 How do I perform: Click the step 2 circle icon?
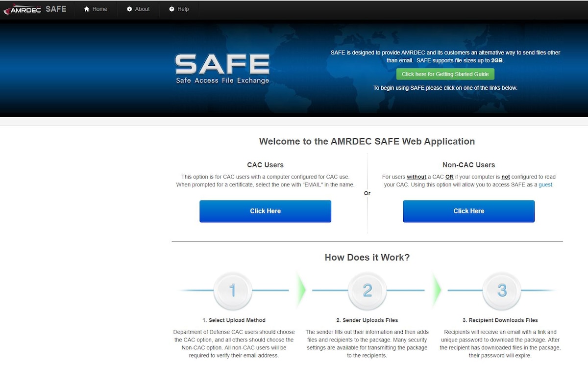tap(367, 291)
